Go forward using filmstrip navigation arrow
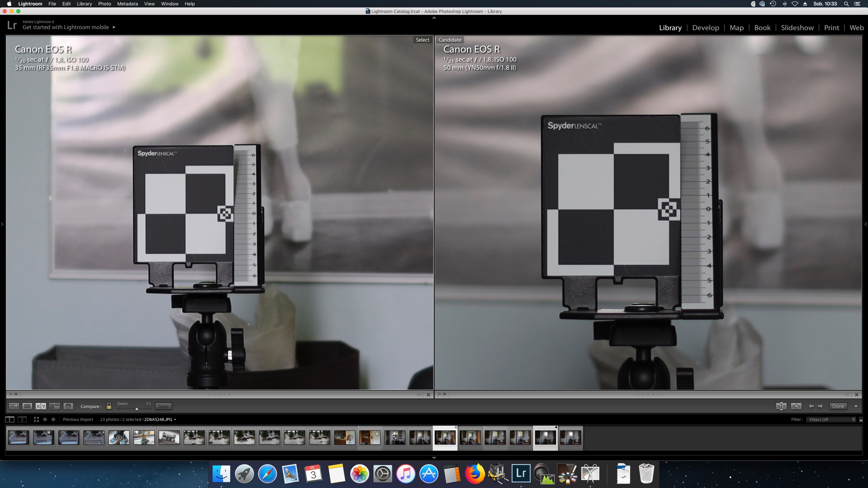 53,420
